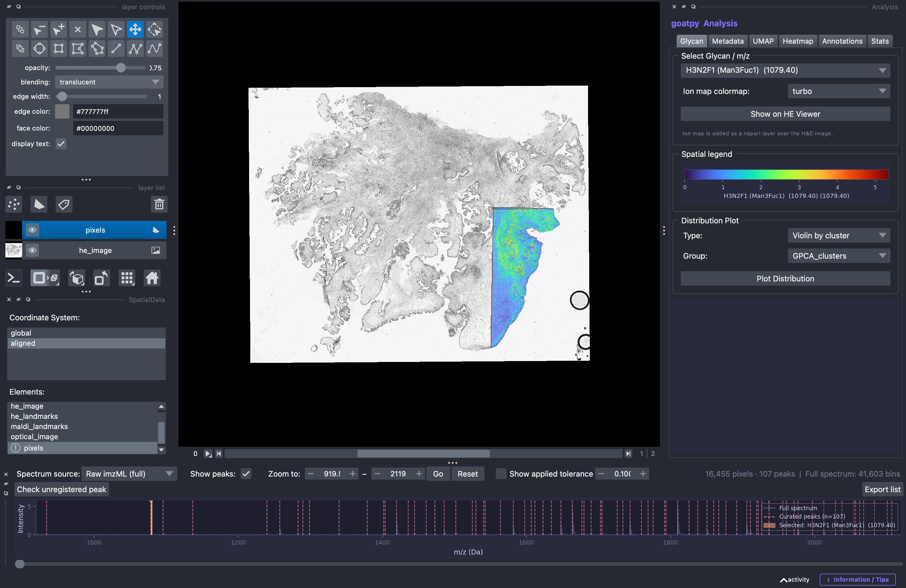Image resolution: width=906 pixels, height=588 pixels.
Task: Toggle visibility of pixels layer
Action: click(x=32, y=230)
